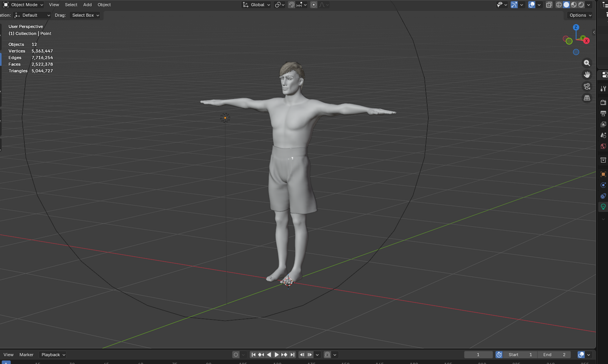Viewport: 608px width, 364px height.
Task: Open the Collection properties tab
Action: pyautogui.click(x=603, y=160)
